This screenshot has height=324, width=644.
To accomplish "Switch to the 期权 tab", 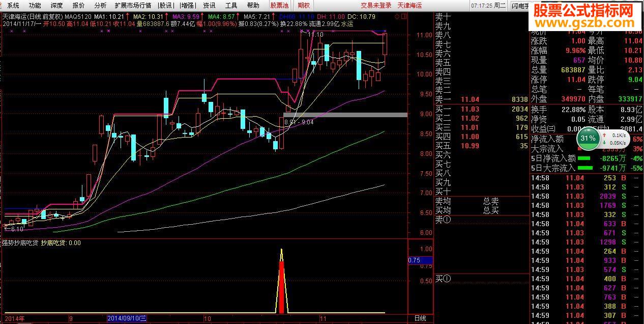I will pyautogui.click(x=304, y=6).
